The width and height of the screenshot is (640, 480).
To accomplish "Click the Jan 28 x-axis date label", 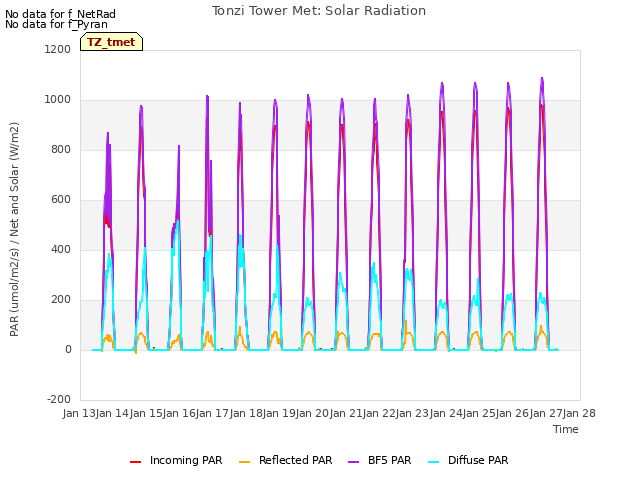I will pyautogui.click(x=579, y=413).
